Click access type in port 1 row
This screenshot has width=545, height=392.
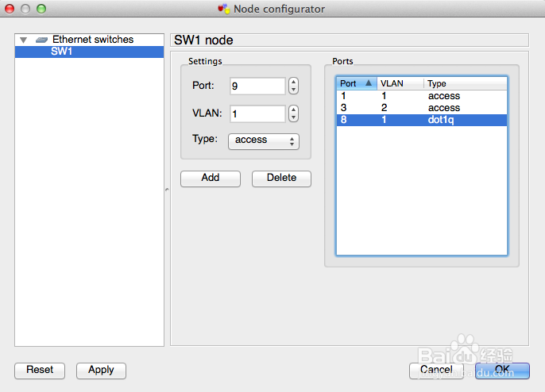pos(444,96)
